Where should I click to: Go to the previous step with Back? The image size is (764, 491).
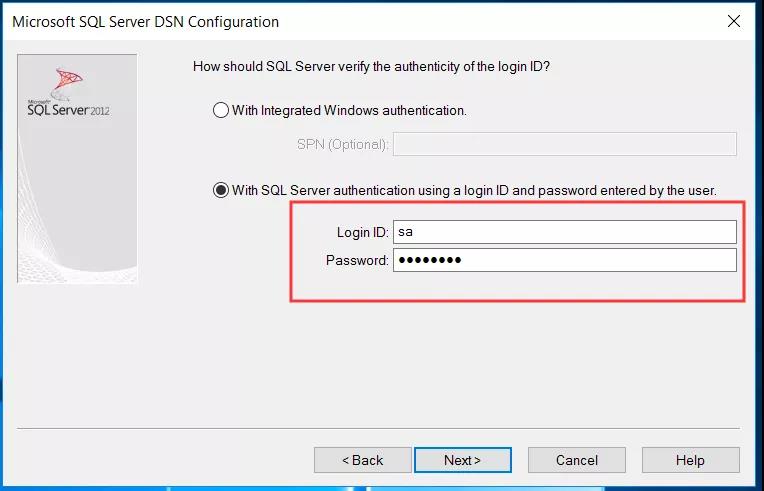click(x=363, y=460)
